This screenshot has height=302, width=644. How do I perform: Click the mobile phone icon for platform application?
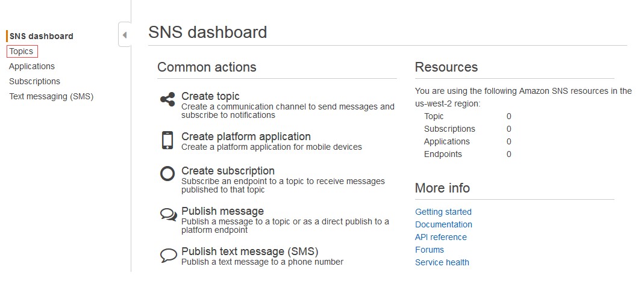(167, 140)
